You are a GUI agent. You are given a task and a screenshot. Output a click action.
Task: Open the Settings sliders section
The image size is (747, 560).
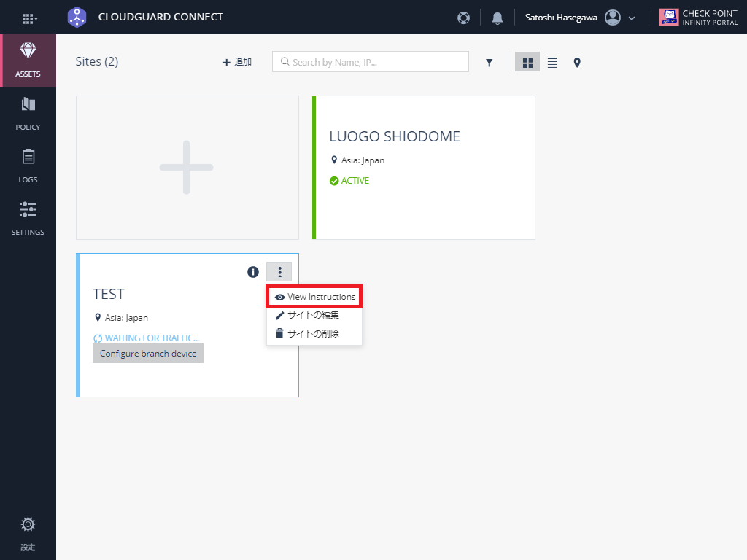tap(28, 218)
